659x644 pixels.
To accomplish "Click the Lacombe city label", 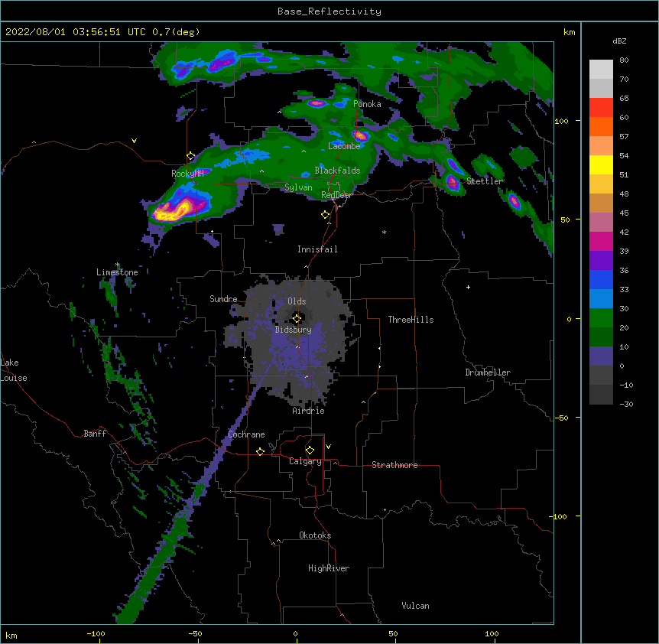I will (x=344, y=146).
